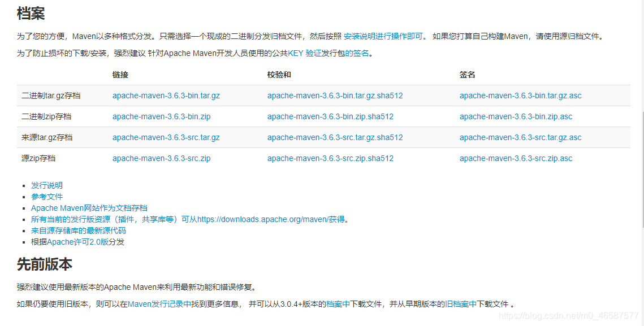Open the 档案中 link for 3.0.4+ versions

click(338, 304)
